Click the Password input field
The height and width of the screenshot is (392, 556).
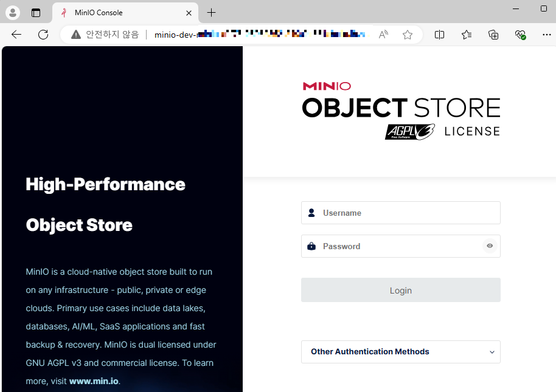pos(401,246)
